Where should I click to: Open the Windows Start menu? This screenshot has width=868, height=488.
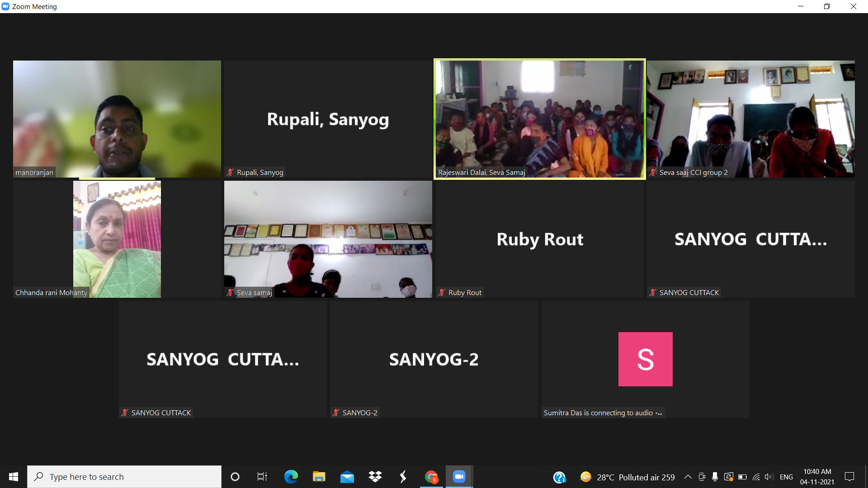click(14, 477)
